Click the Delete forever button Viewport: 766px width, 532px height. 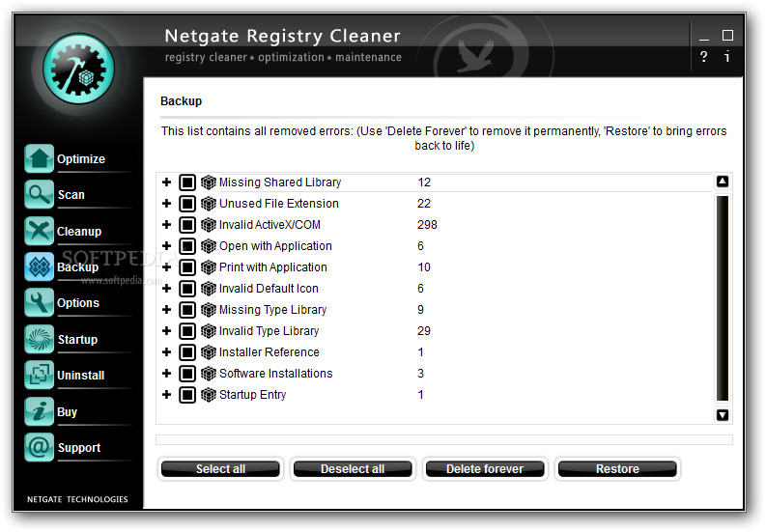[x=485, y=469]
